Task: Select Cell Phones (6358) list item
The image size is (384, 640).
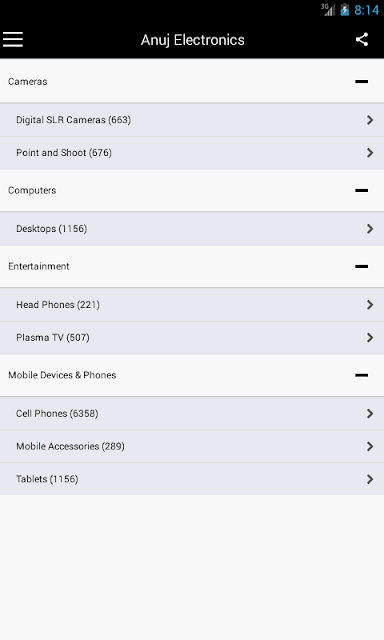Action: coord(192,413)
